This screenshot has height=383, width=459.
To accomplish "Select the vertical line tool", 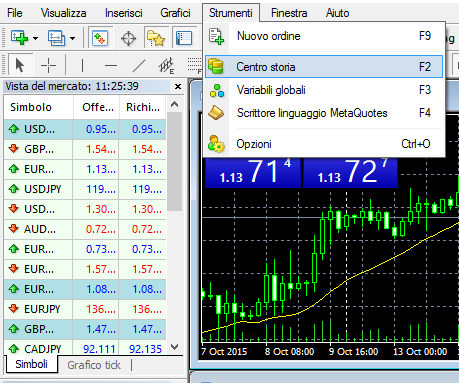I will pyautogui.click(x=82, y=65).
